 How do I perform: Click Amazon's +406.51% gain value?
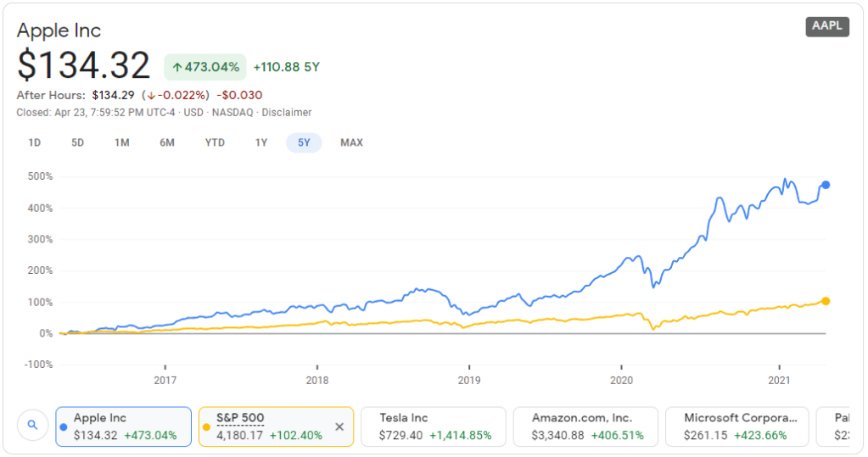617,436
